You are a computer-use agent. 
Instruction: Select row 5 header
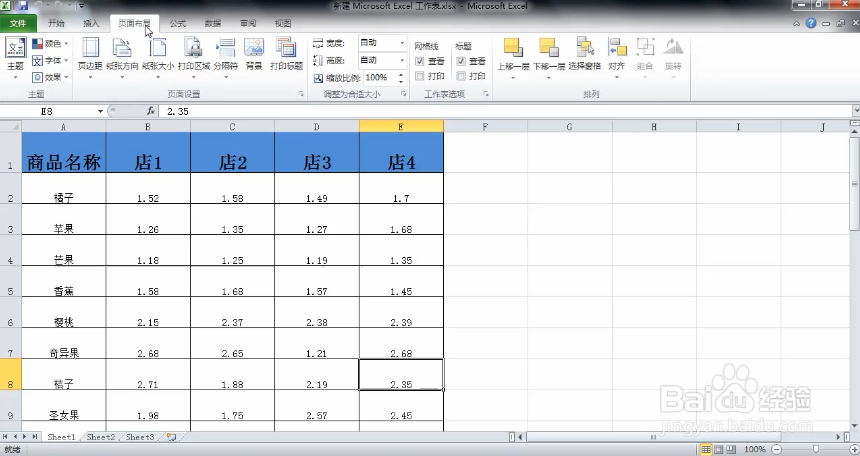[10, 281]
